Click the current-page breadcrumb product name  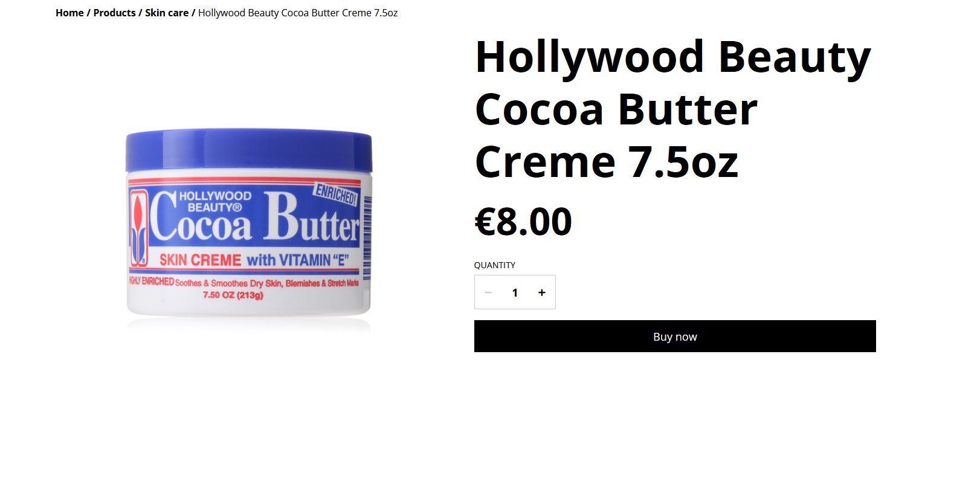298,13
